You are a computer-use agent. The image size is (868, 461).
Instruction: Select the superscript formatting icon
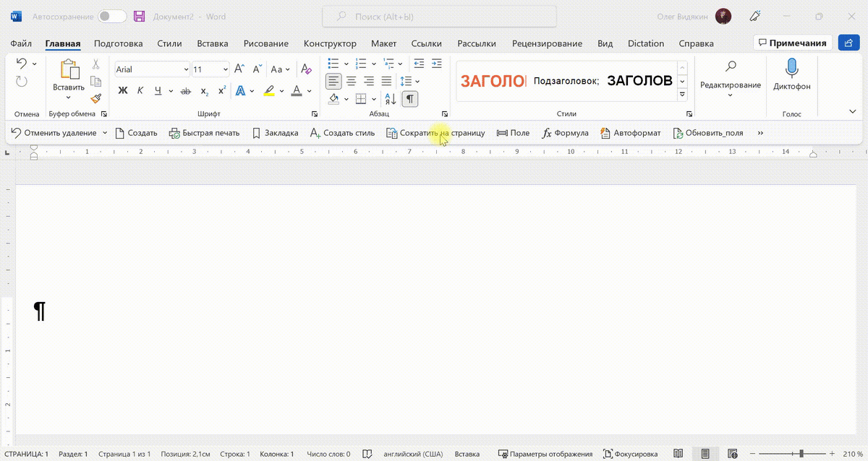[221, 90]
